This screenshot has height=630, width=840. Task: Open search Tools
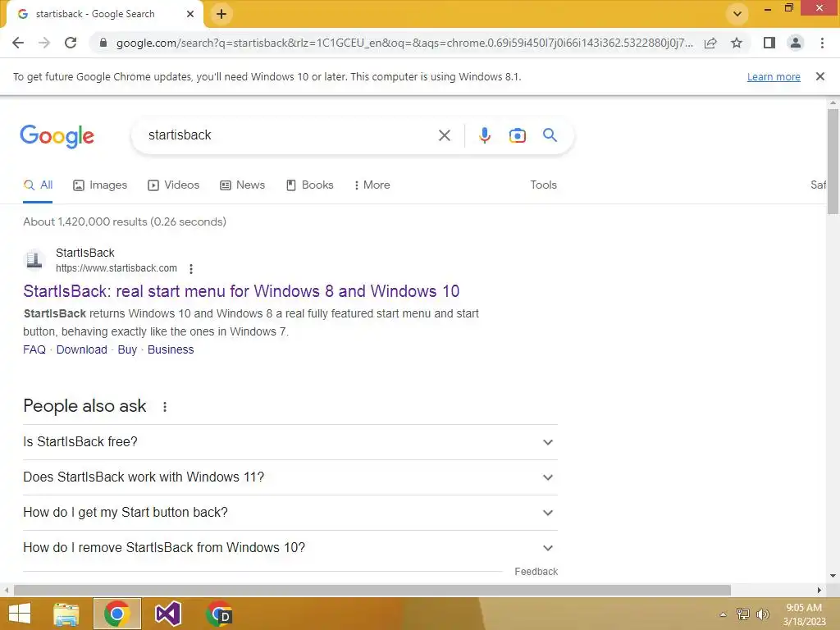point(543,185)
